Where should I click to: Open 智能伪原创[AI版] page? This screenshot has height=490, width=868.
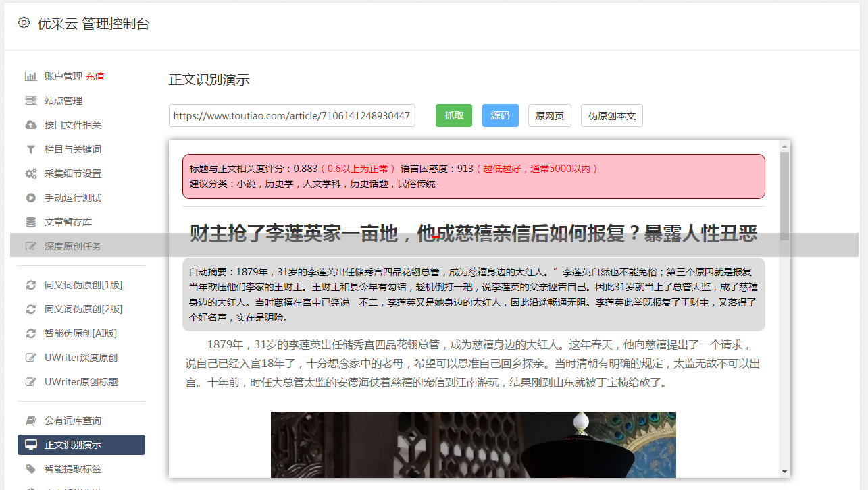[81, 333]
